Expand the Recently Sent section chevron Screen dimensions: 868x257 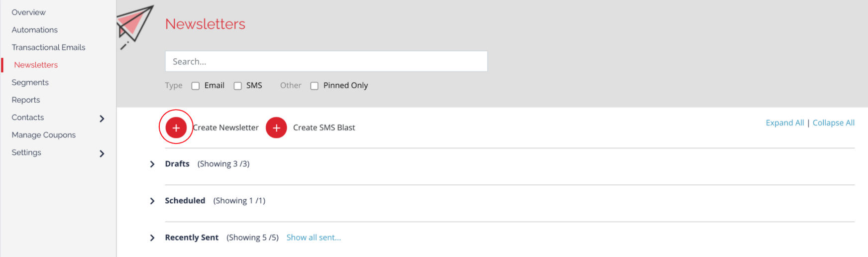pyautogui.click(x=152, y=238)
